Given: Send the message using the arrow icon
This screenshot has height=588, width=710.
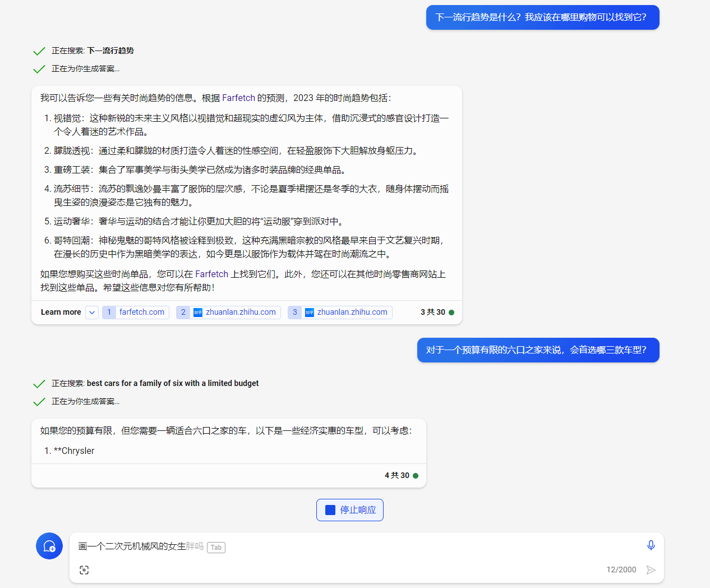Looking at the screenshot, I should (651, 569).
